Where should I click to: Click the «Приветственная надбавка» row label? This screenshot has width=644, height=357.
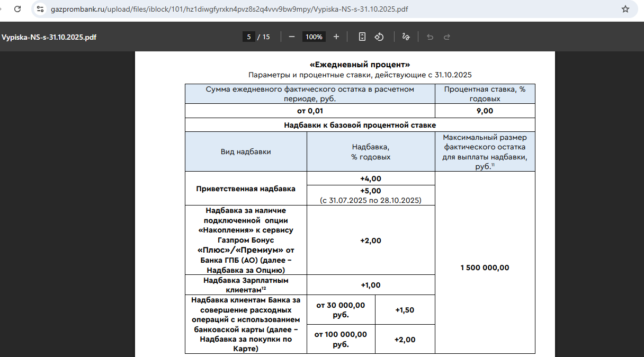(246, 189)
